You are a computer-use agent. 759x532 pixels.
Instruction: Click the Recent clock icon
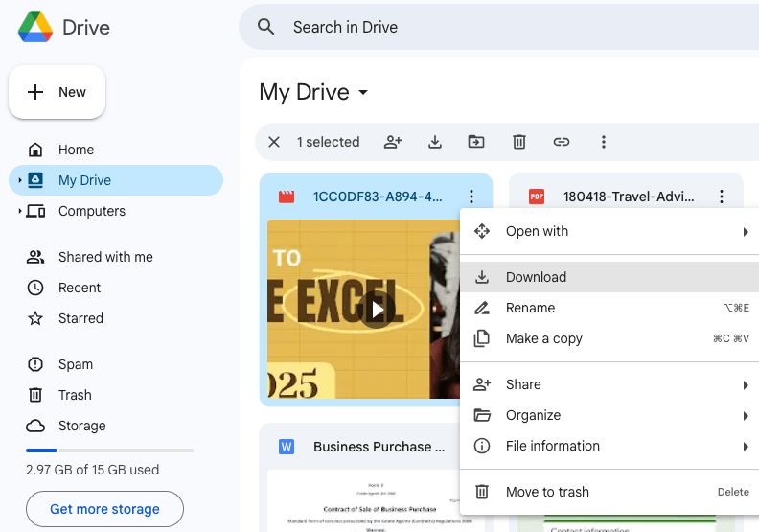pos(35,288)
